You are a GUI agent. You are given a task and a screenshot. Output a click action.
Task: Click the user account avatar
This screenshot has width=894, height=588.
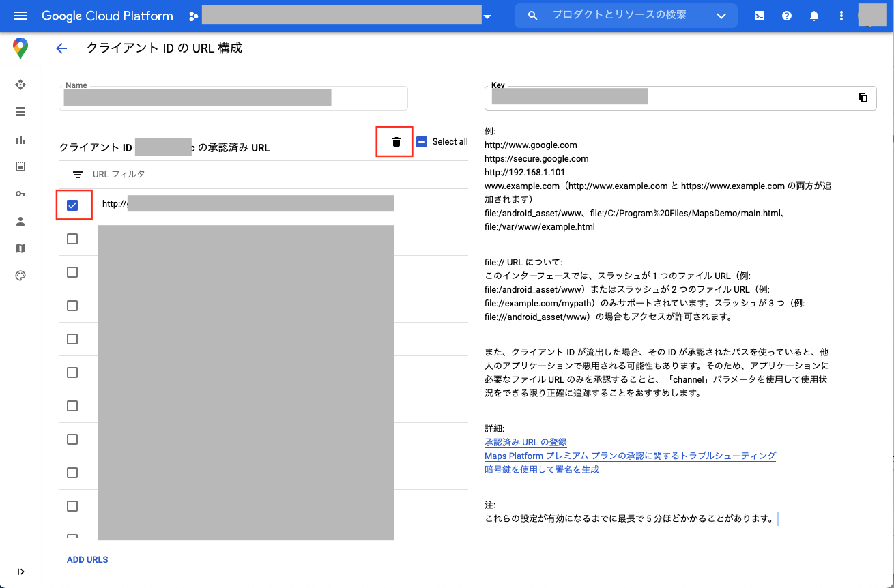coord(871,15)
